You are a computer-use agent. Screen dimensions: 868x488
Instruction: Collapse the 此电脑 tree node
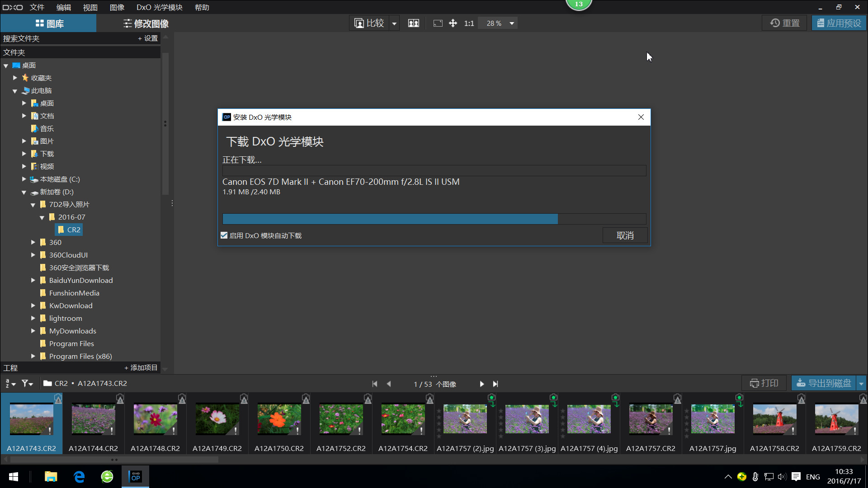tap(15, 91)
